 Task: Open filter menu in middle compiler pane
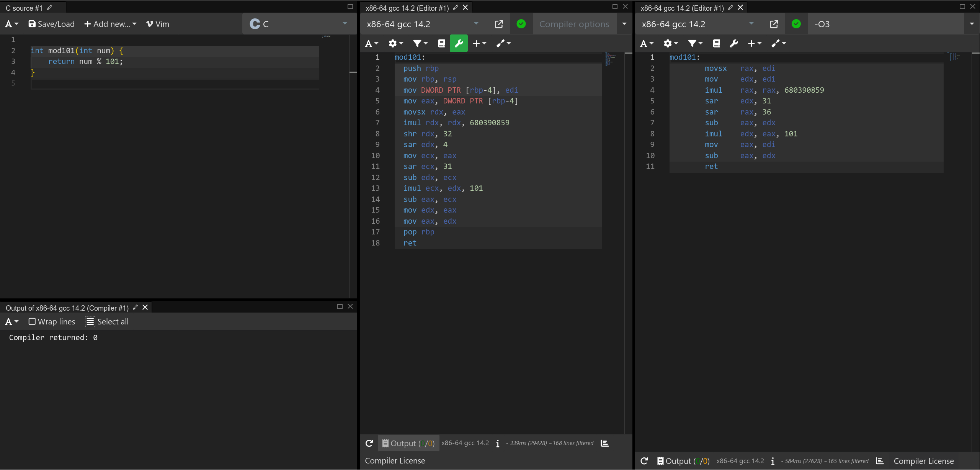point(420,43)
